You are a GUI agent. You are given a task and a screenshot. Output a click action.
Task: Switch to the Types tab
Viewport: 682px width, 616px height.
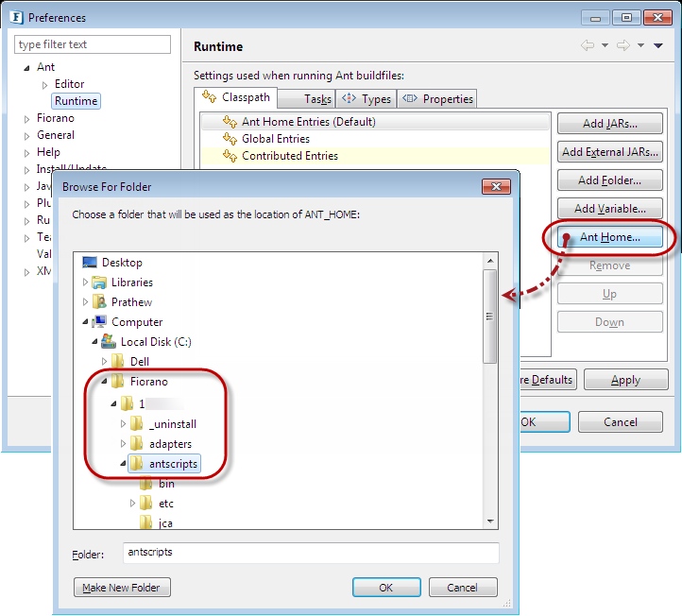click(x=367, y=99)
